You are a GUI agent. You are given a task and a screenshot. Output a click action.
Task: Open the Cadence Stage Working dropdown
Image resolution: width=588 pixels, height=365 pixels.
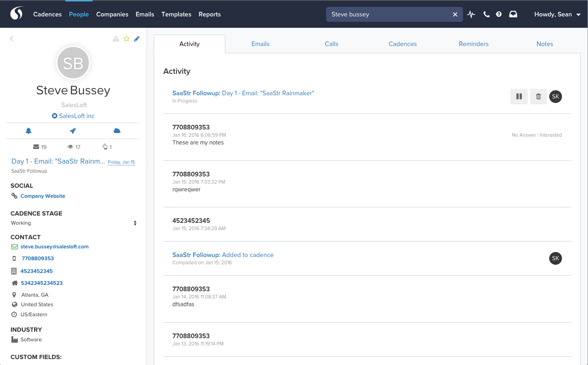point(73,223)
